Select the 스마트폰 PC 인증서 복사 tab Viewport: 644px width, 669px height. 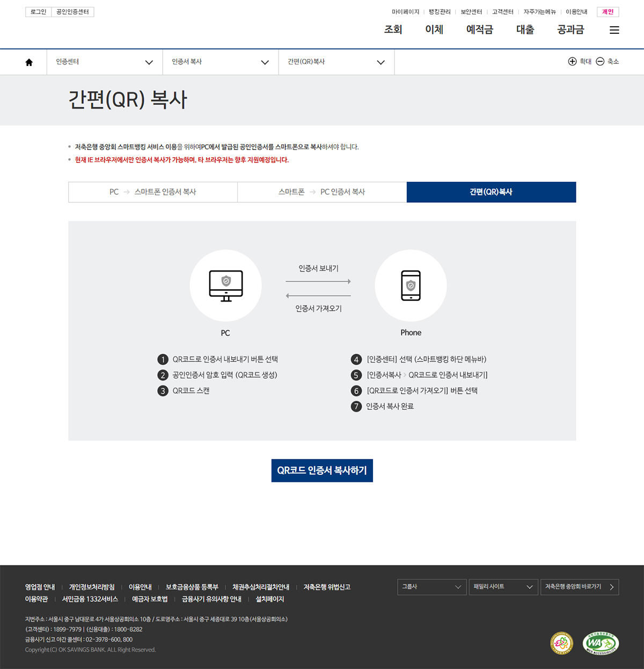click(321, 192)
